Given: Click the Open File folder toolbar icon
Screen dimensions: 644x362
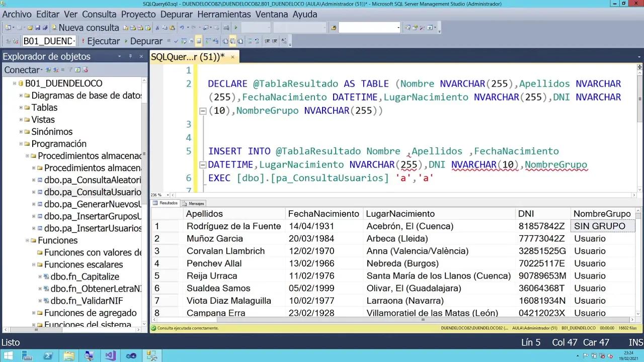Looking at the screenshot, I should (x=30, y=28).
